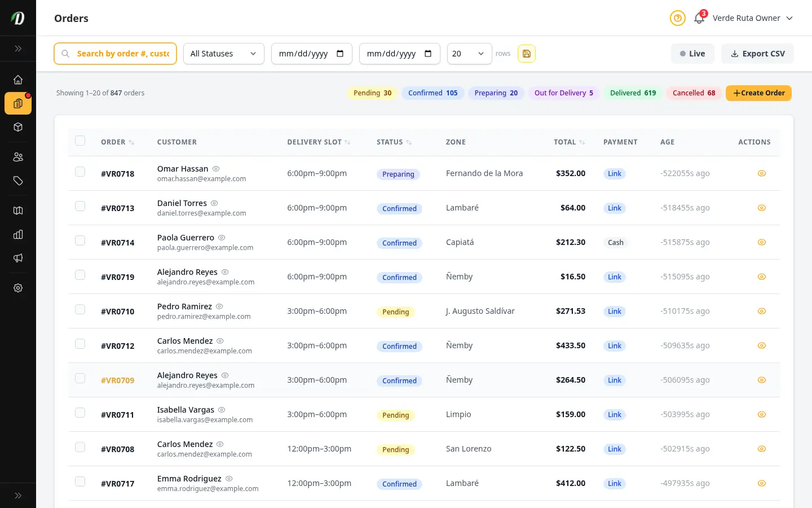Check the checkbox for order #VR0713
812x508 pixels.
80,206
